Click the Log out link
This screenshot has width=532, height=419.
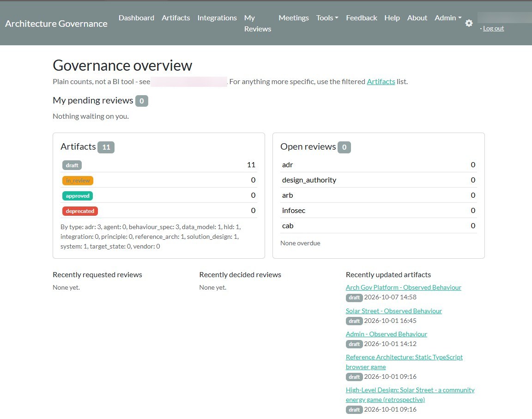coord(493,29)
